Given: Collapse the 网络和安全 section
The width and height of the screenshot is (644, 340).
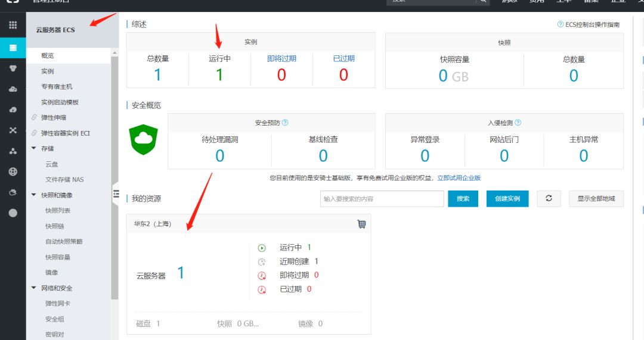Looking at the screenshot, I should tap(33, 288).
